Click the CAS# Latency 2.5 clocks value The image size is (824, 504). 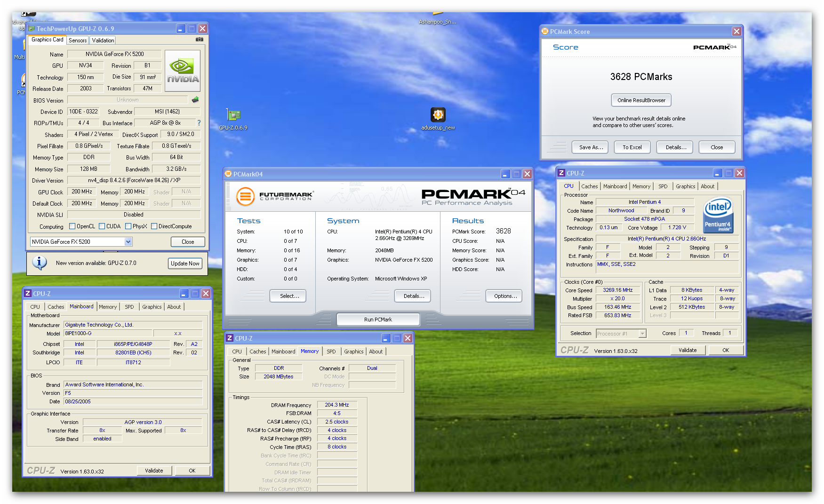pos(337,422)
